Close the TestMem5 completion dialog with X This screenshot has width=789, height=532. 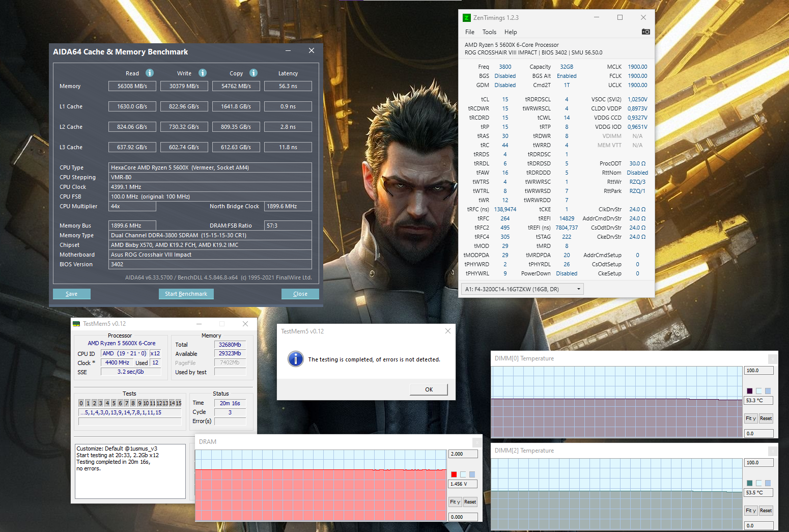point(448,331)
